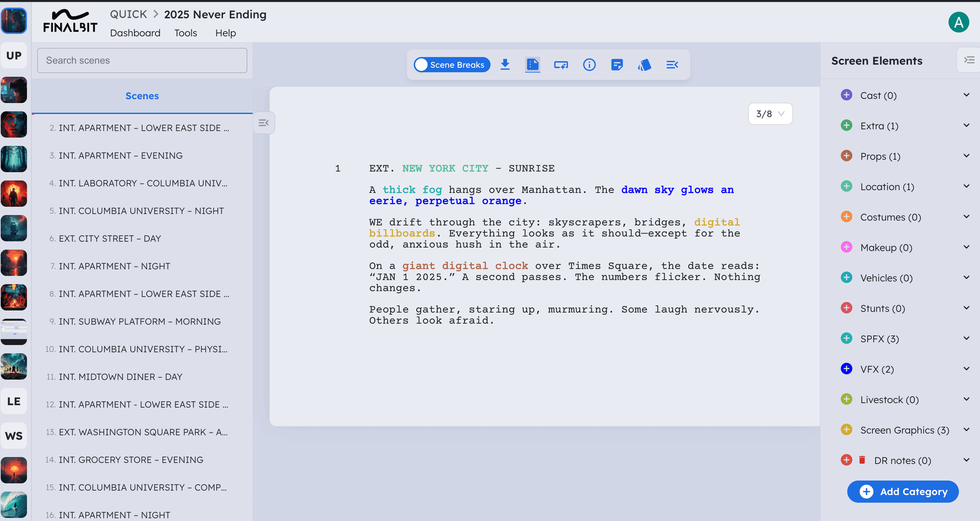Collapse the scenes sidebar panel
Viewport: 980px width, 521px height.
pyautogui.click(x=264, y=122)
